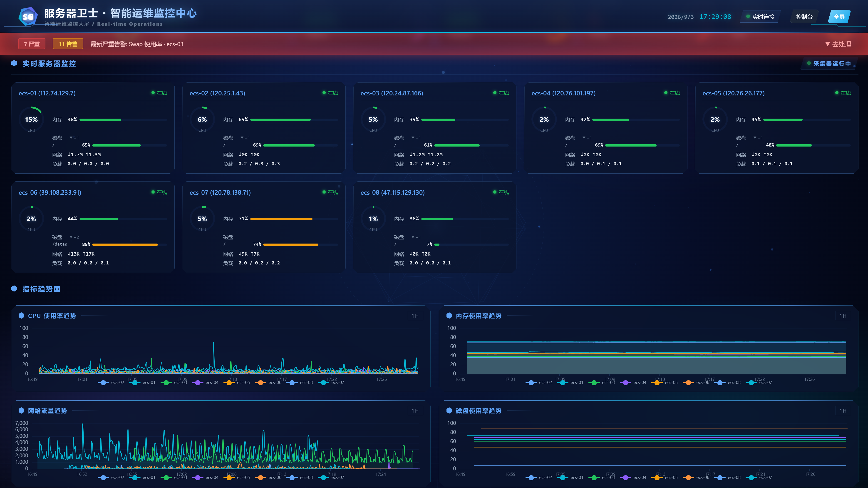Expand ecs-05 disk +1 list
The height and width of the screenshot is (488, 868).
tap(758, 138)
